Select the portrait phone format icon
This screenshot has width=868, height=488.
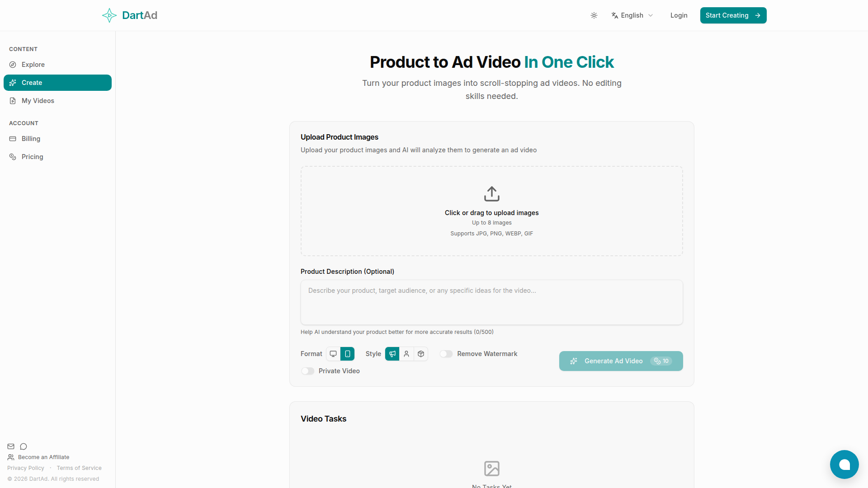347,354
